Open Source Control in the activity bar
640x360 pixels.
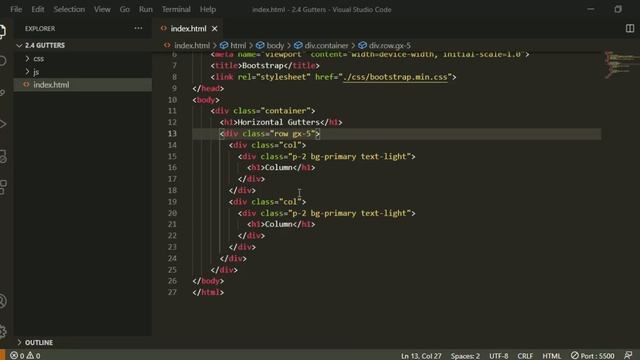click(3, 93)
